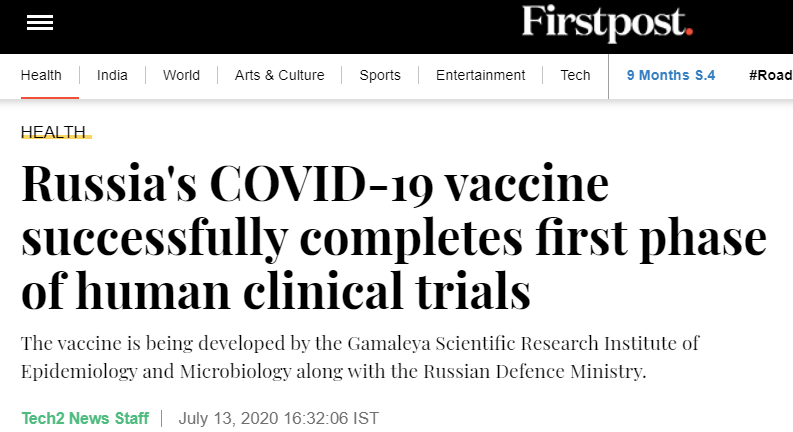793x432 pixels.
Task: Click the Firstpost logo
Action: click(607, 23)
